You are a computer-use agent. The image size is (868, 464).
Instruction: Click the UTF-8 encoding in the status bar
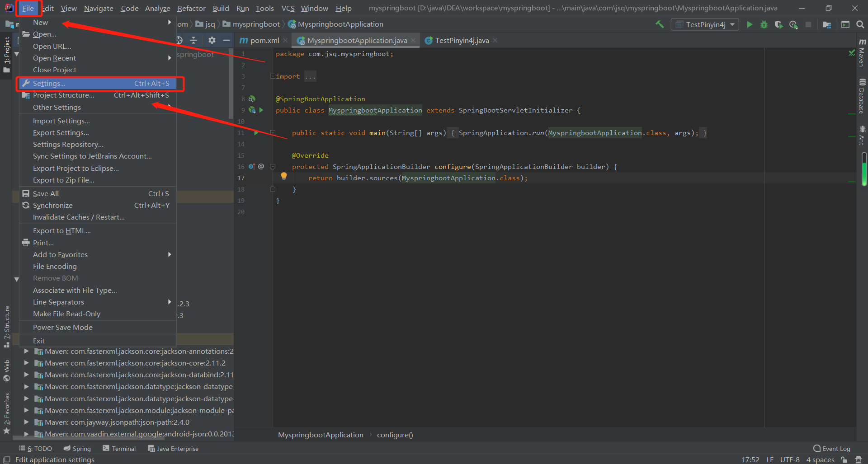tap(790, 459)
